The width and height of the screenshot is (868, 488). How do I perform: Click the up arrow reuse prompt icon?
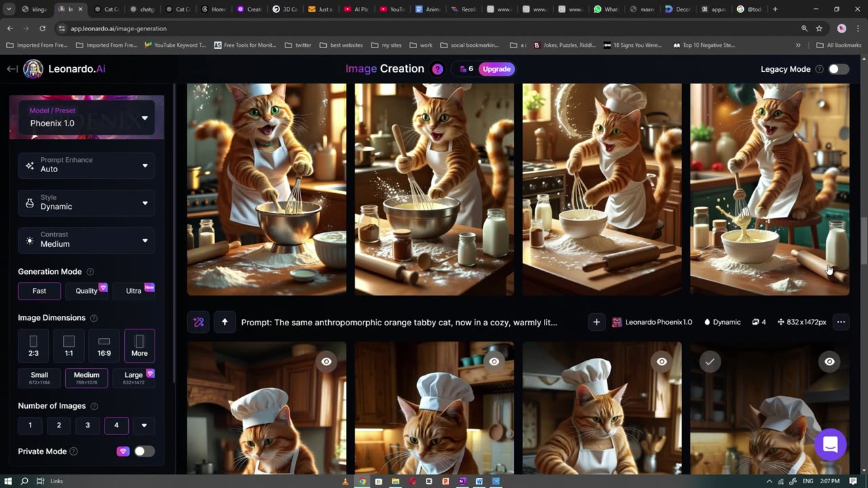tap(224, 322)
